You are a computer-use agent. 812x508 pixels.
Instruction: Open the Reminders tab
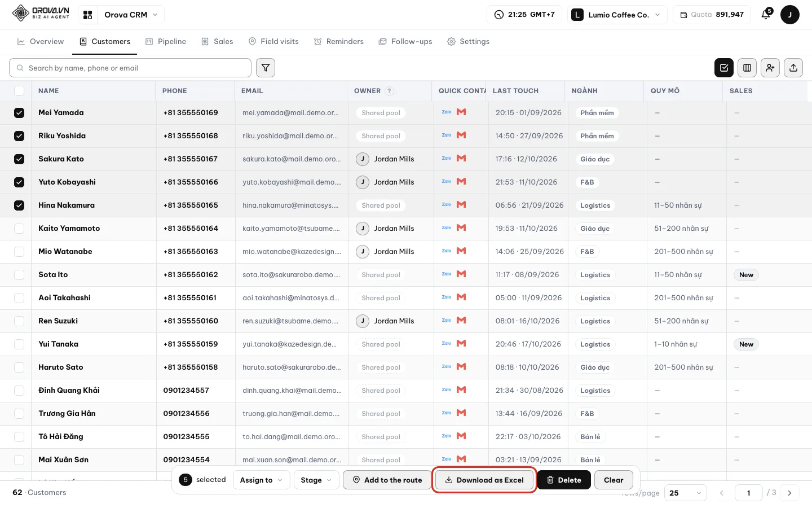(339, 42)
